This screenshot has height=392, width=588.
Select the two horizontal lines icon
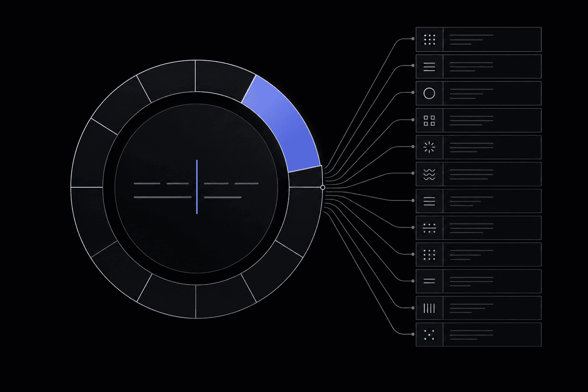click(429, 281)
